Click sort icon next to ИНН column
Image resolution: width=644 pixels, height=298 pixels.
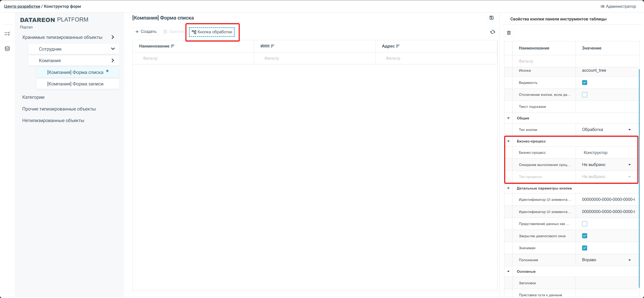point(273,46)
